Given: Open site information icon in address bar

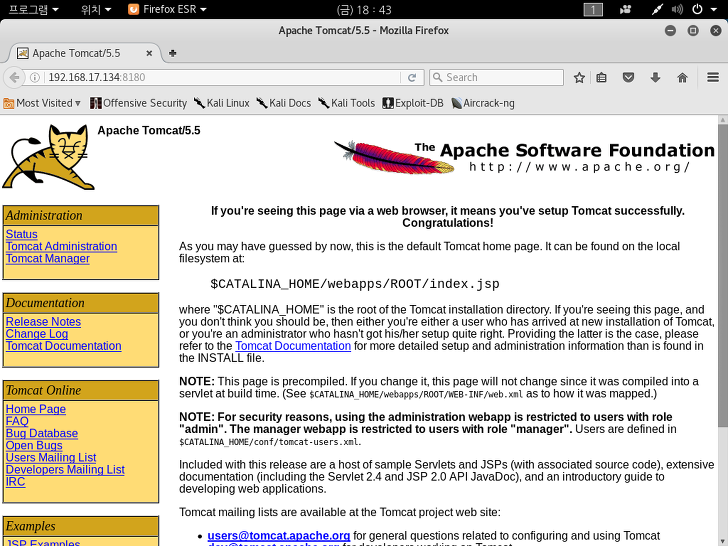Looking at the screenshot, I should point(35,78).
